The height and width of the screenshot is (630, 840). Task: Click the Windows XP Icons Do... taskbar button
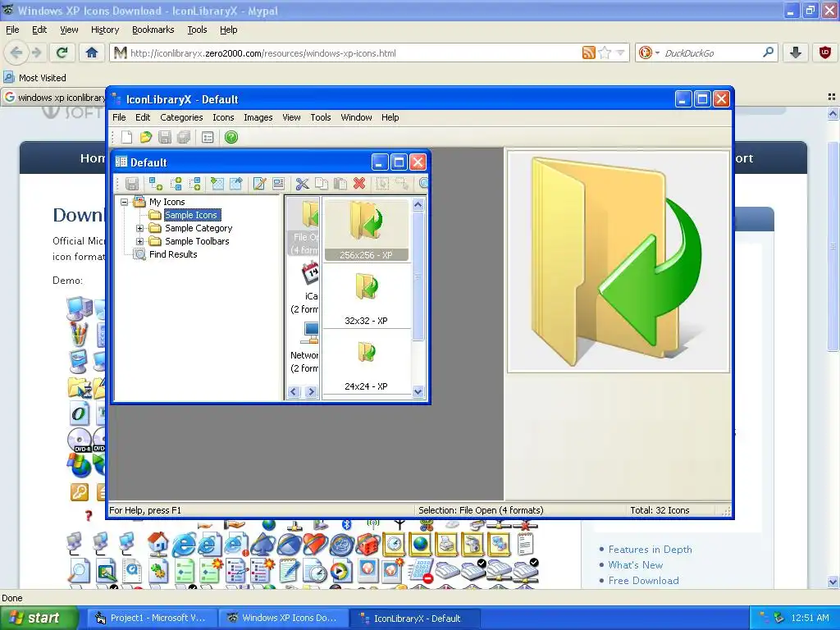coord(283,618)
